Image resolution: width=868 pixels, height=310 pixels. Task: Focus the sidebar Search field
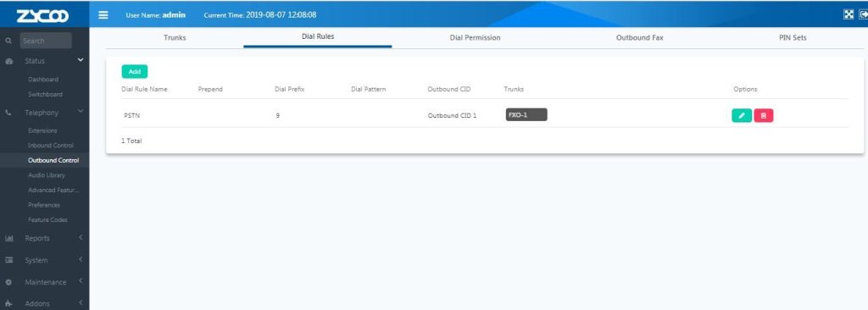pyautogui.click(x=46, y=41)
